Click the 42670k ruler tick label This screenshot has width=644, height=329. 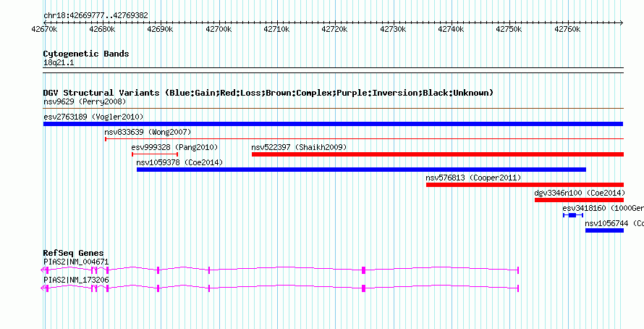44,29
